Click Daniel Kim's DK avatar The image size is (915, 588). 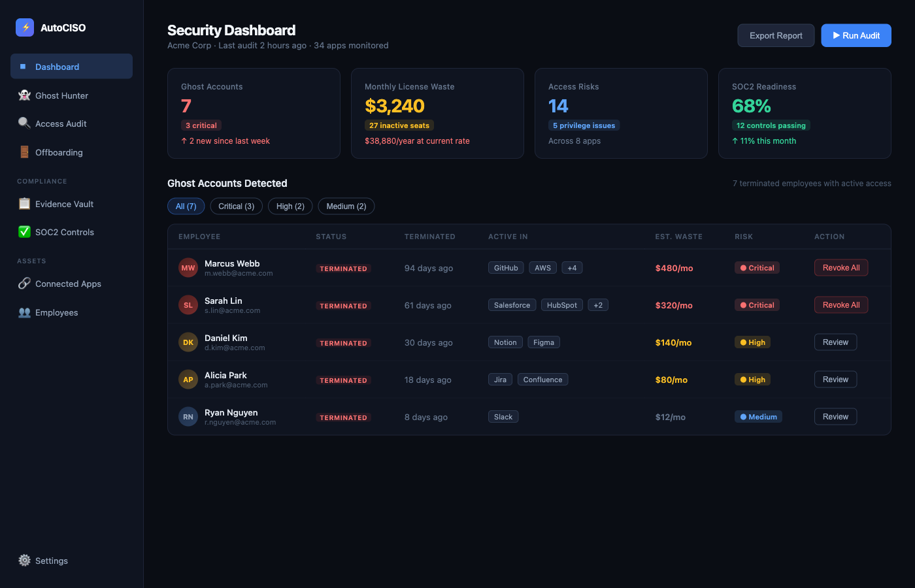(x=188, y=342)
